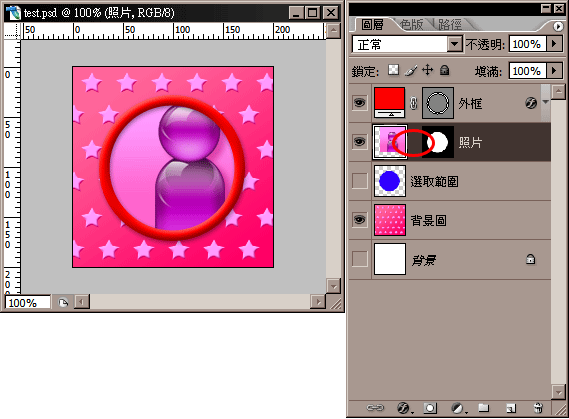Expand the 外框 layer effects arrow
This screenshot has height=419, width=569.
pos(545,103)
